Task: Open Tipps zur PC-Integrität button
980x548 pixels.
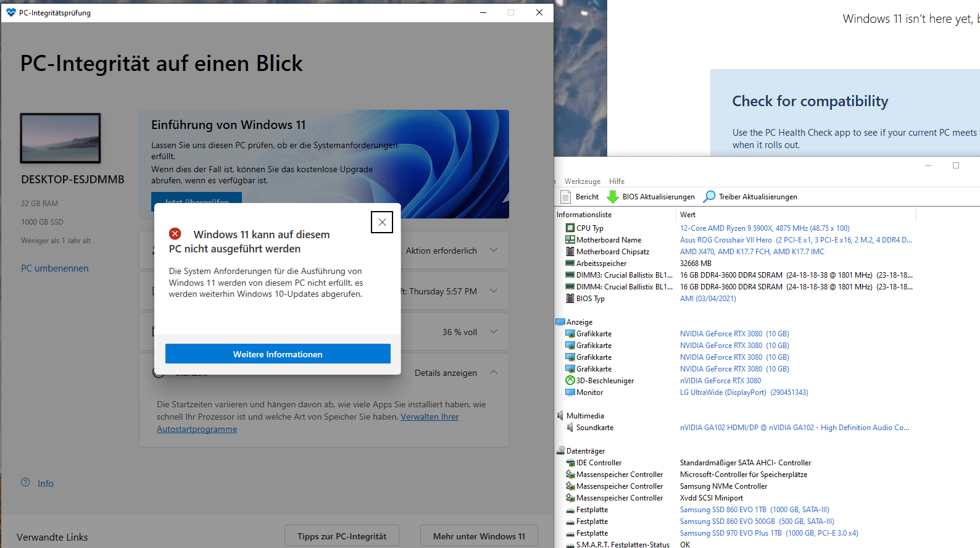Action: [x=342, y=536]
